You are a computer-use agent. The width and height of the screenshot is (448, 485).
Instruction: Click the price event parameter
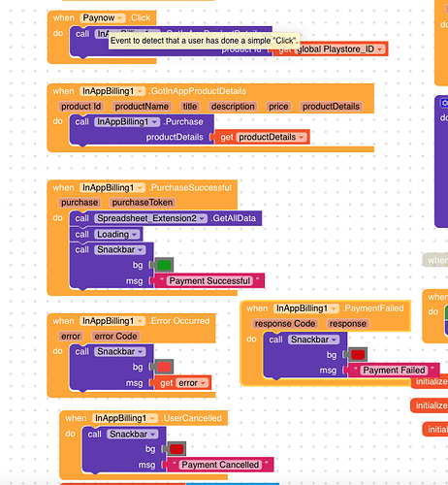278,107
